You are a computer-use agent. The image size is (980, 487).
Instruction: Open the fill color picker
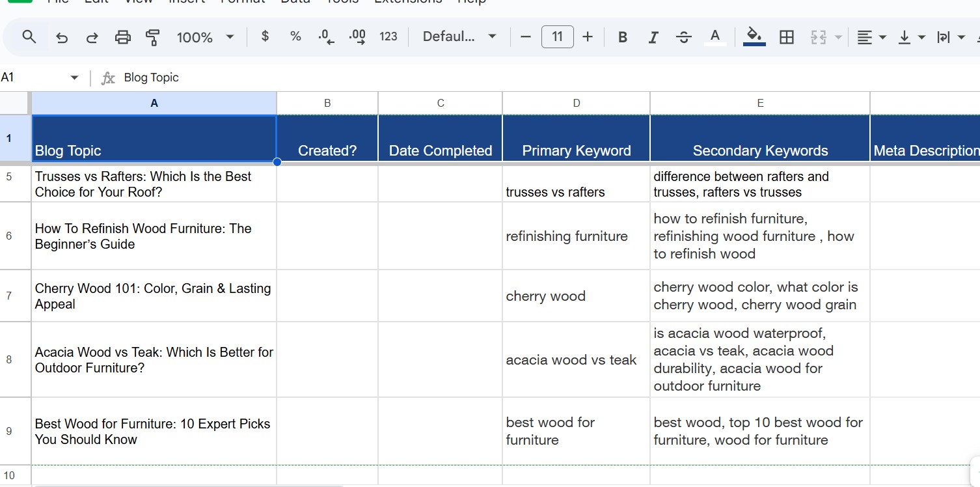[754, 37]
